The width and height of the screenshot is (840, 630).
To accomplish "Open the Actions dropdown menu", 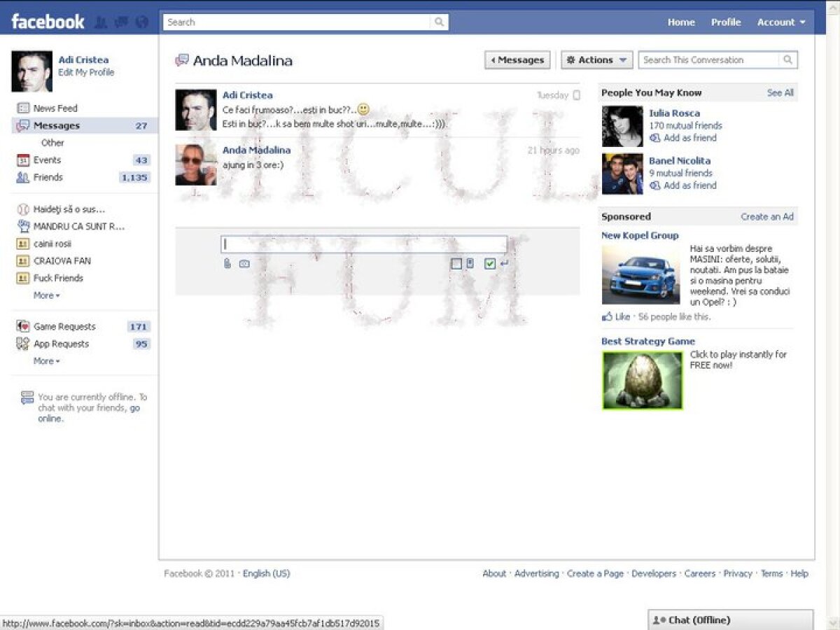I will coord(596,59).
